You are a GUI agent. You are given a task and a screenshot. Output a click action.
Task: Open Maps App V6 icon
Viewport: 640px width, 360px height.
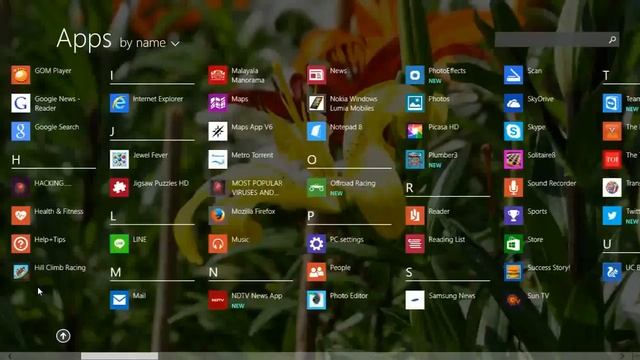[218, 131]
